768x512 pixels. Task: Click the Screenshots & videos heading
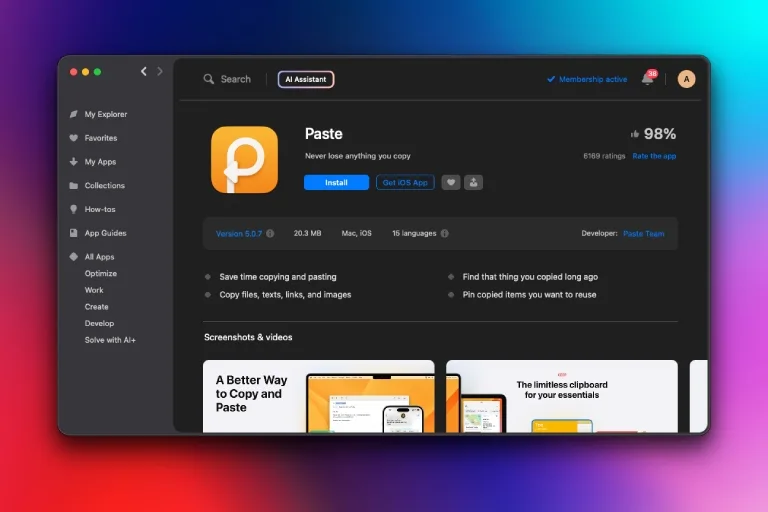[x=248, y=337]
